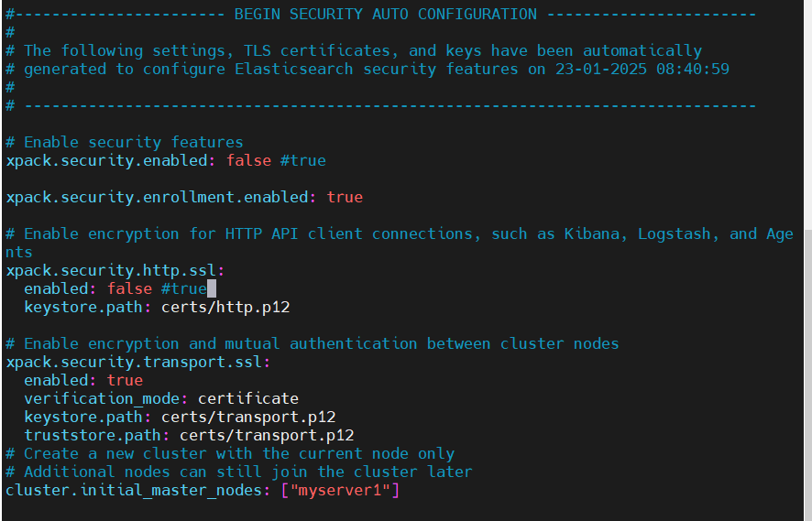The height and width of the screenshot is (521, 812).
Task: Click the #true comment after security.enabled
Action: pos(303,160)
